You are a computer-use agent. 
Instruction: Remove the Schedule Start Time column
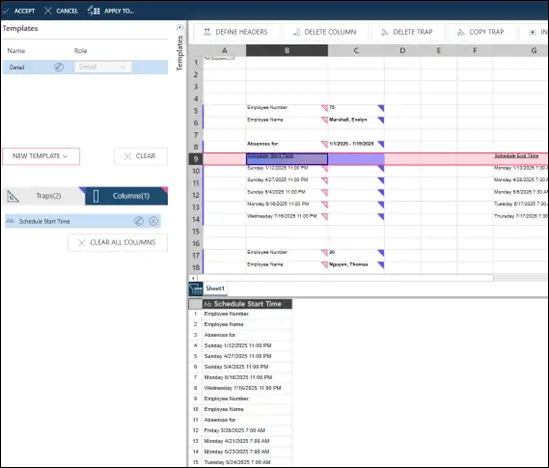pos(153,221)
